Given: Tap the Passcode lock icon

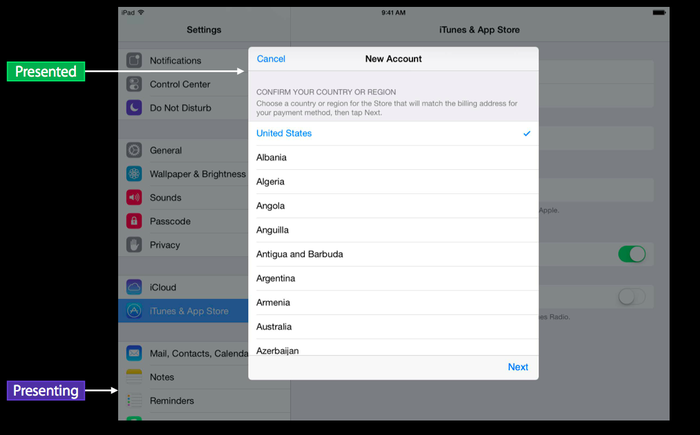Looking at the screenshot, I should (134, 221).
